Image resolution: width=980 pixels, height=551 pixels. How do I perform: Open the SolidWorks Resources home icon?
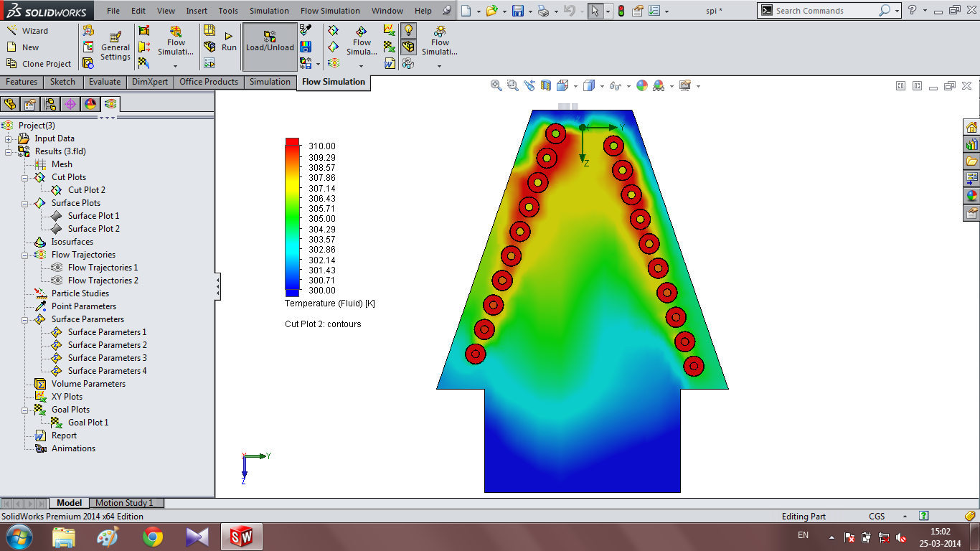(x=972, y=127)
